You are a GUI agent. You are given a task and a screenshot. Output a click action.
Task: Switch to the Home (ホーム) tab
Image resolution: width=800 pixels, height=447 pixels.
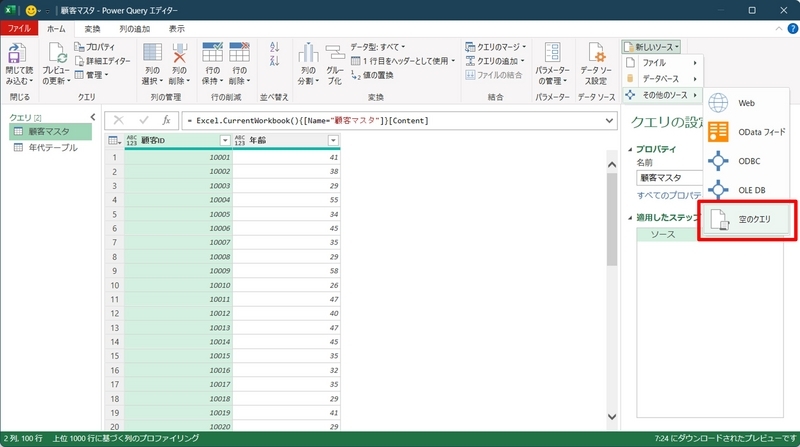(x=56, y=29)
